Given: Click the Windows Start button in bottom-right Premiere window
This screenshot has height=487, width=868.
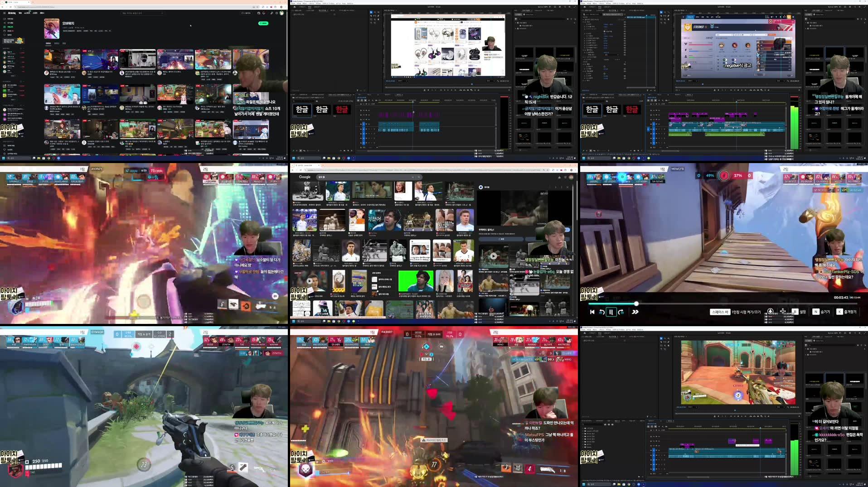Looking at the screenshot, I should tap(584, 484).
